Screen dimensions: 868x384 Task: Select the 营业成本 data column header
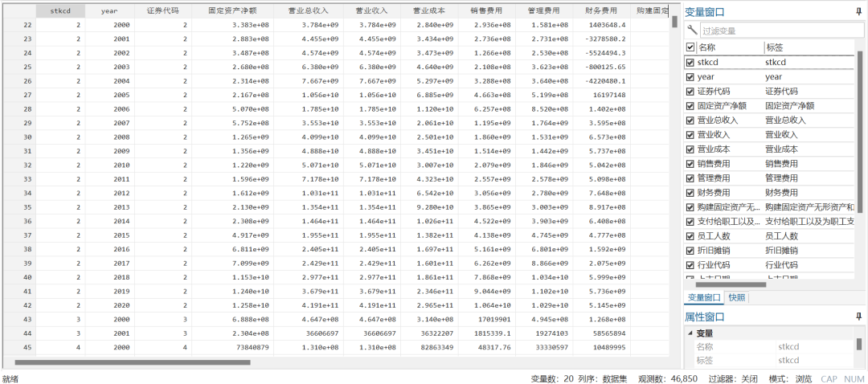click(429, 10)
